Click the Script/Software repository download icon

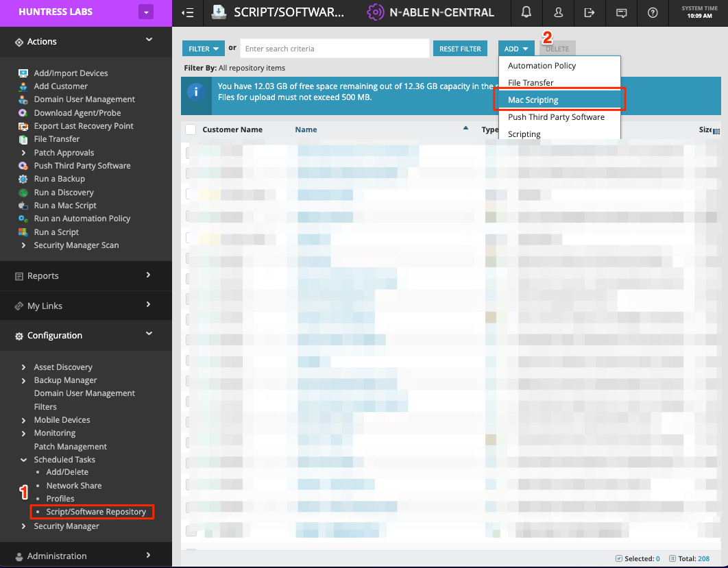pos(219,12)
